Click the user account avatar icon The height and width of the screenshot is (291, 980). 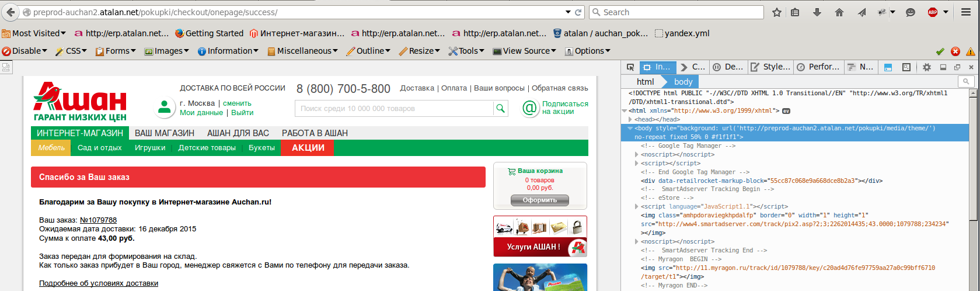[x=165, y=108]
